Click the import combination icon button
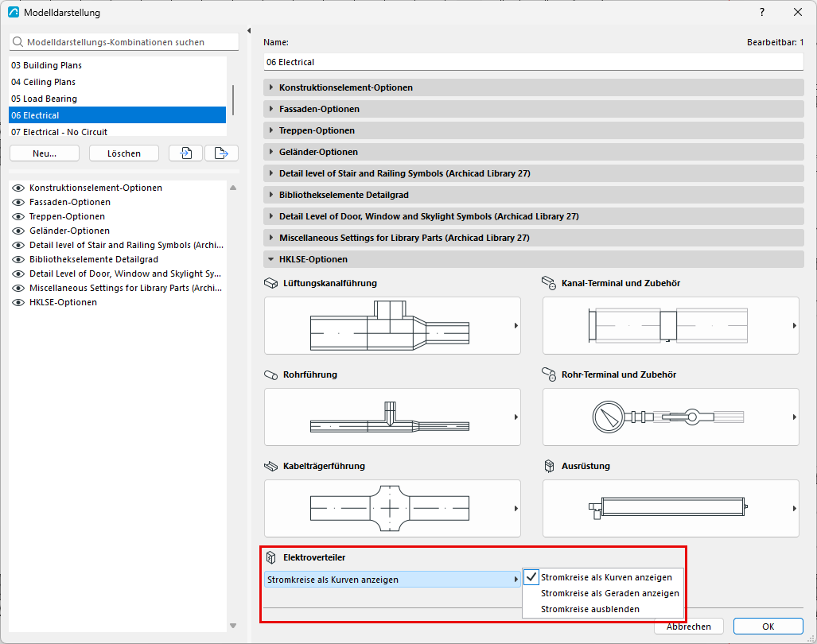 pyautogui.click(x=185, y=153)
